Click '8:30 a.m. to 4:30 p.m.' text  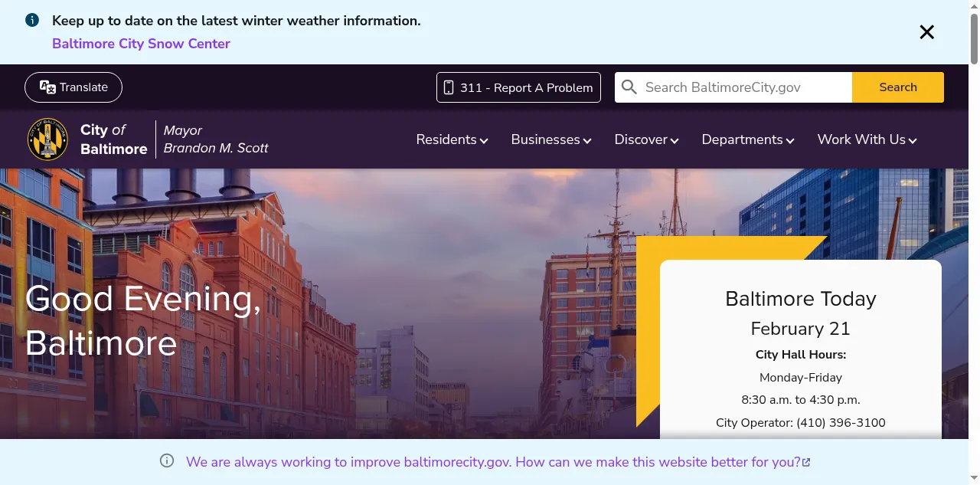pyautogui.click(x=801, y=400)
